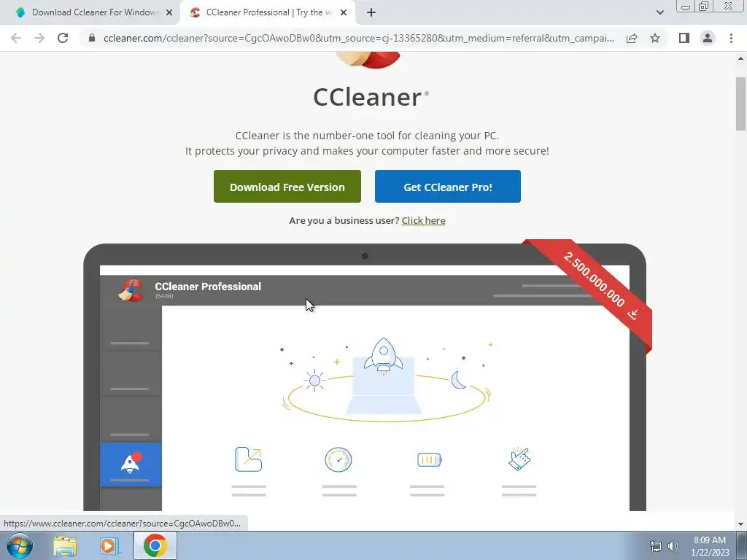Open the Chrome profile menu

[708, 38]
